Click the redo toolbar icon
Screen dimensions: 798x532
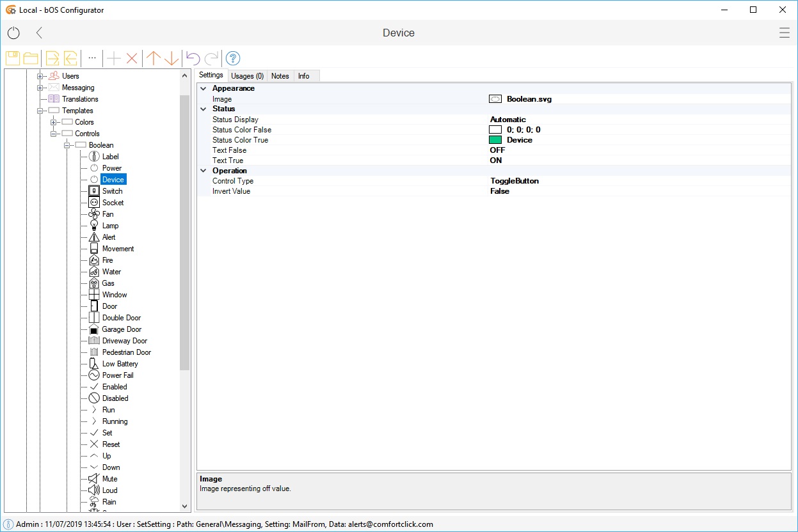[x=211, y=58]
